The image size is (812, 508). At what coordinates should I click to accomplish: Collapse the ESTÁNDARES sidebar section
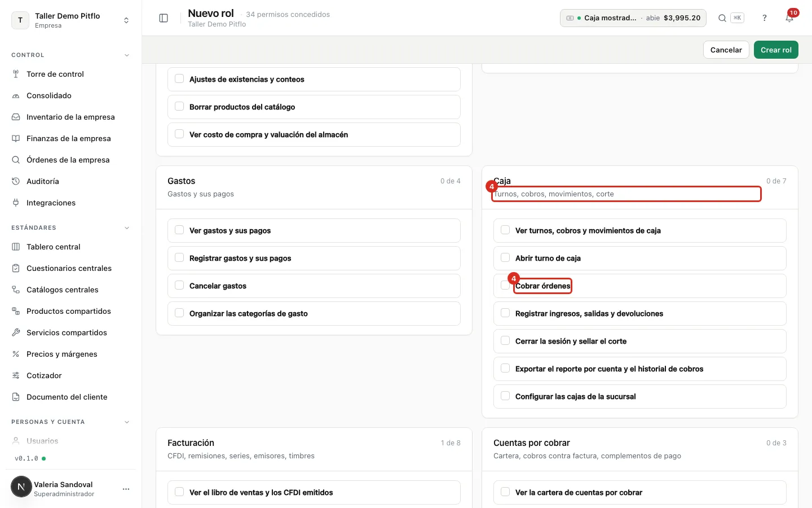127,228
